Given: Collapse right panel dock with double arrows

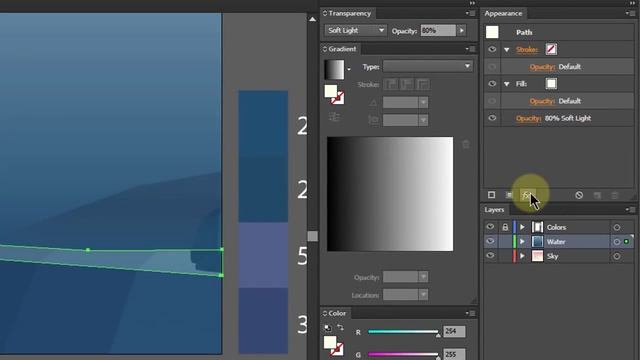Looking at the screenshot, I should [632, 3].
